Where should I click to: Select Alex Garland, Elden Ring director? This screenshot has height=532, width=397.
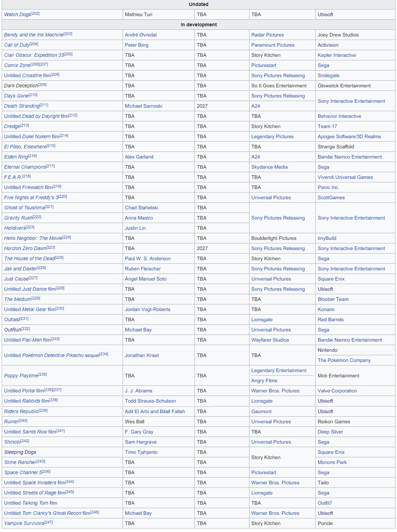pyautogui.click(x=139, y=157)
